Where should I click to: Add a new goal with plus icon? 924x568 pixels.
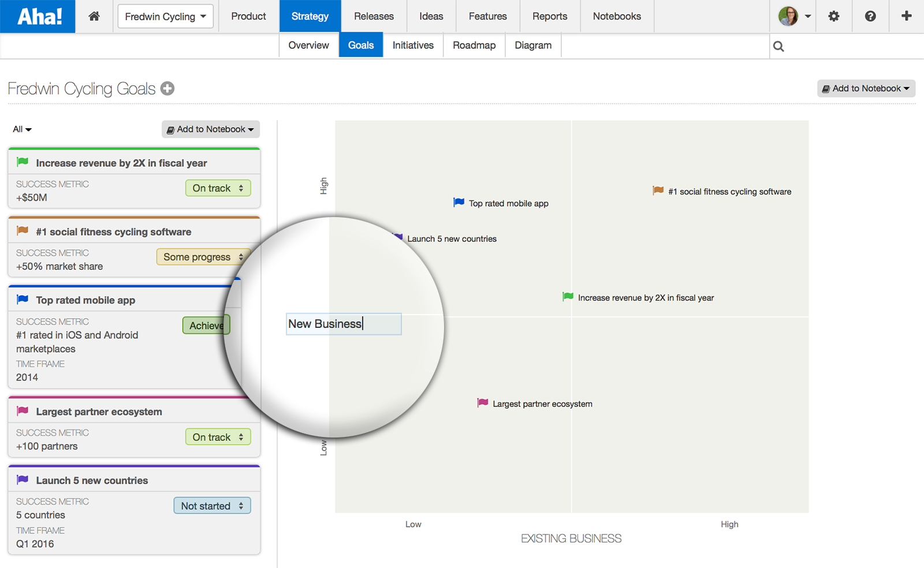(167, 88)
